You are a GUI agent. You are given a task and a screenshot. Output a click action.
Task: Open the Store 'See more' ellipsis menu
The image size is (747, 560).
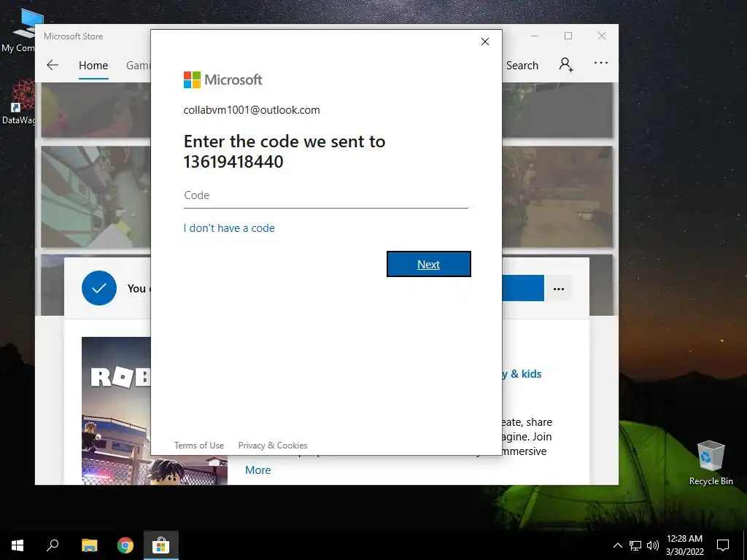[x=601, y=63]
